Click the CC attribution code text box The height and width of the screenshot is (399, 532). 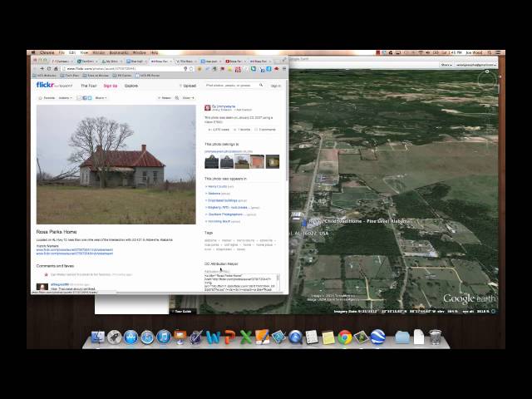pyautogui.click(x=242, y=283)
